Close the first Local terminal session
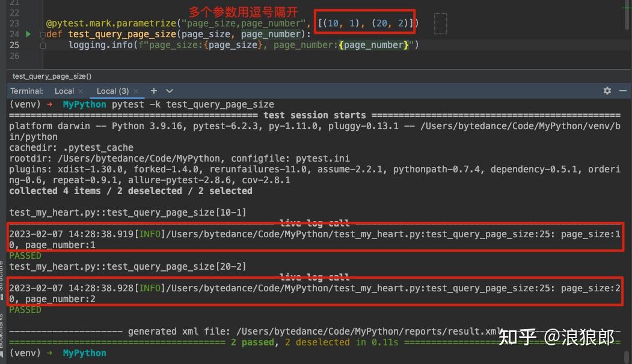632x364 pixels. coord(81,91)
